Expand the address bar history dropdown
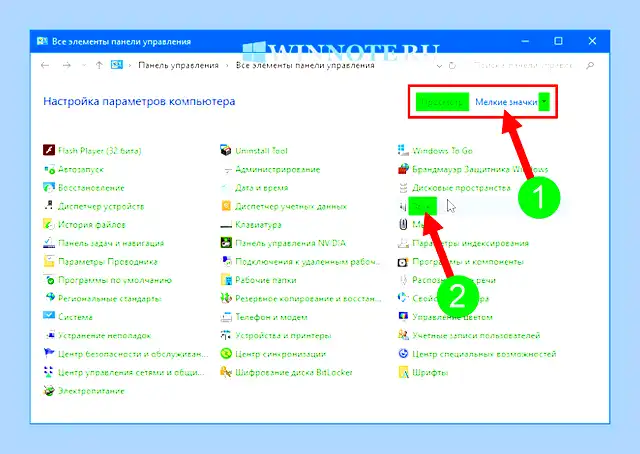The width and height of the screenshot is (640, 454). (439, 65)
